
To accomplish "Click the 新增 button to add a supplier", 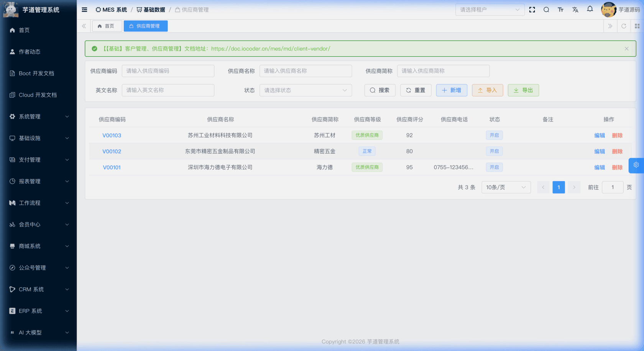I will click(x=452, y=90).
